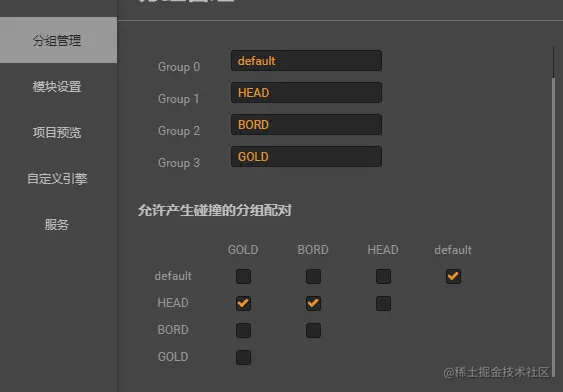Focus the Group 2 name field 'BORD'
Image resolution: width=563 pixels, height=392 pixels.
[306, 125]
